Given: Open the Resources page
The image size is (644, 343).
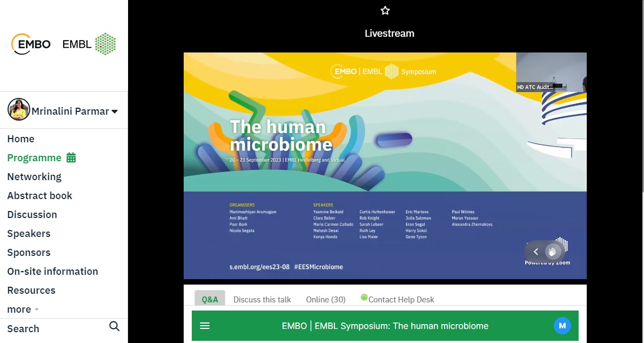Looking at the screenshot, I should click(31, 291).
